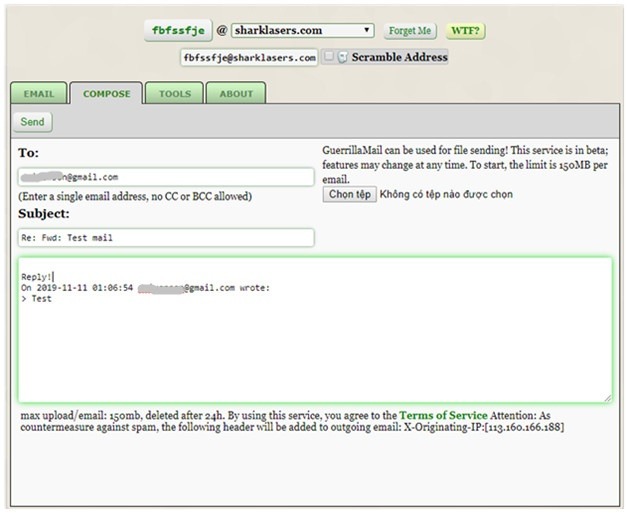
Task: Open the TOOLS tab
Action: point(175,94)
